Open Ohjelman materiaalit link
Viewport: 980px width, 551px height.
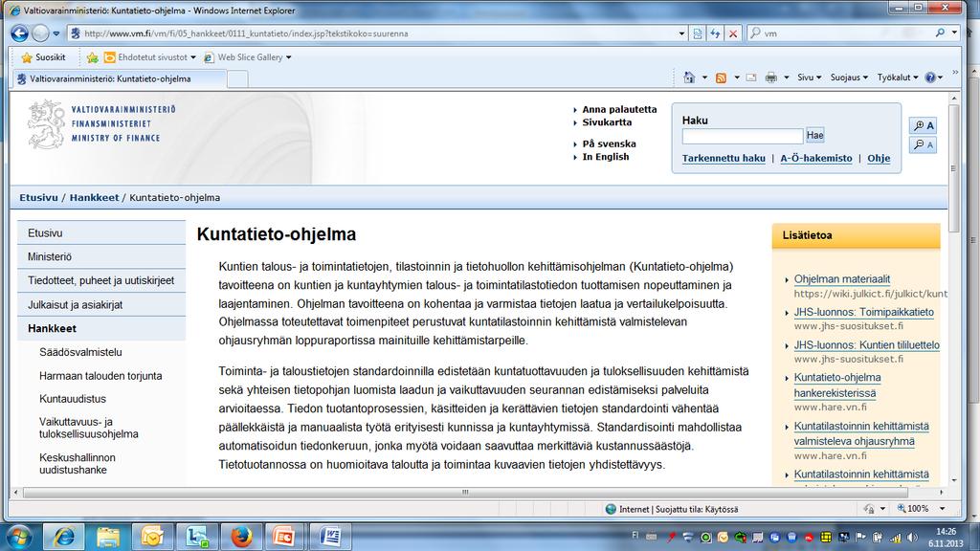point(842,279)
